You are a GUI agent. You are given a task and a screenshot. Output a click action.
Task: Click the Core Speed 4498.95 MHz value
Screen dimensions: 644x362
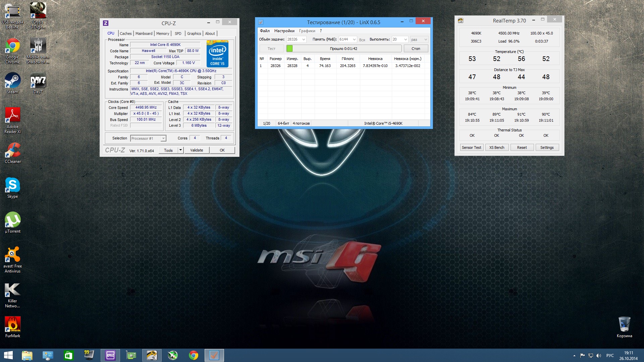(x=146, y=108)
